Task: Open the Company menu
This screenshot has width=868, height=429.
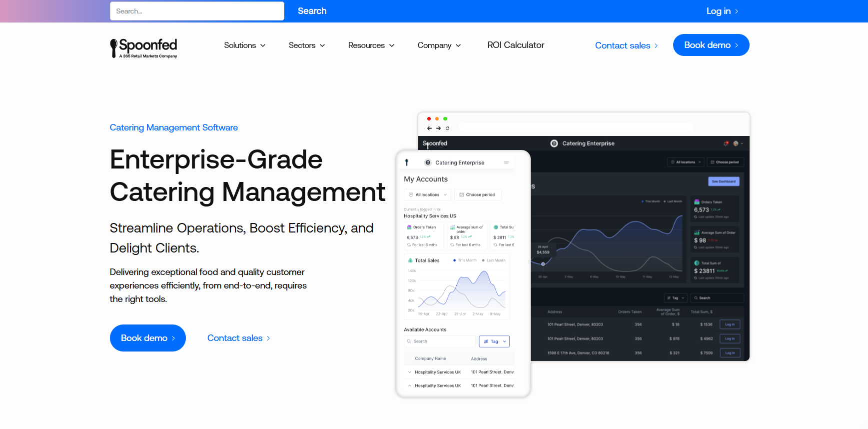Action: (x=439, y=45)
